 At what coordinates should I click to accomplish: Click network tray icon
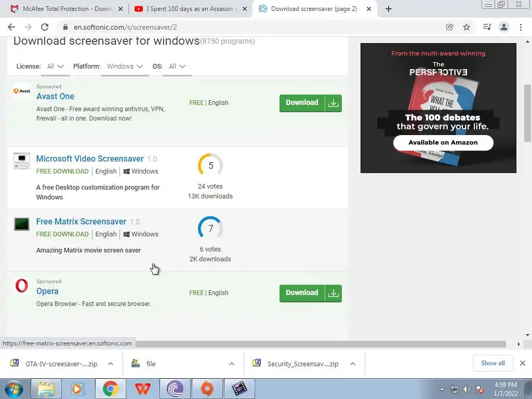coord(454,389)
